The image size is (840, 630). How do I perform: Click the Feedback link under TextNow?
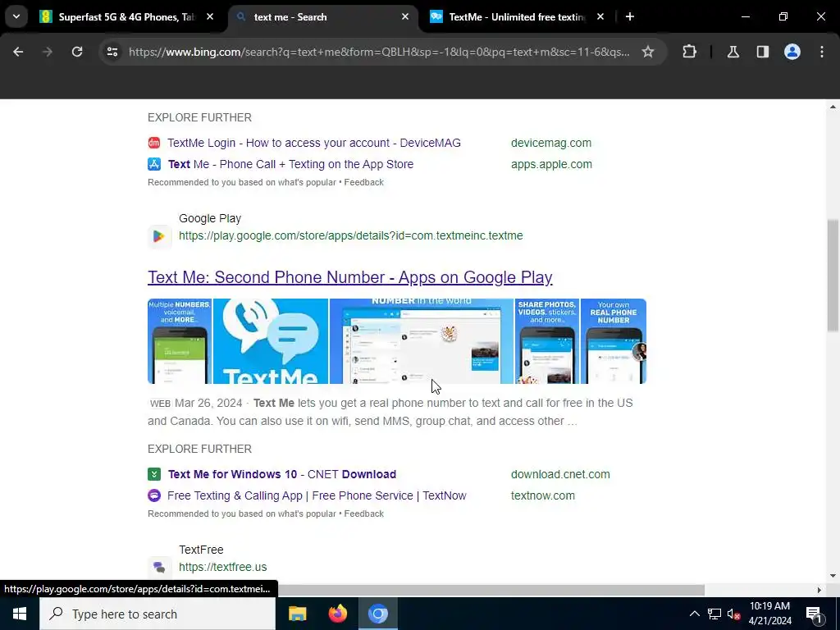tap(363, 514)
